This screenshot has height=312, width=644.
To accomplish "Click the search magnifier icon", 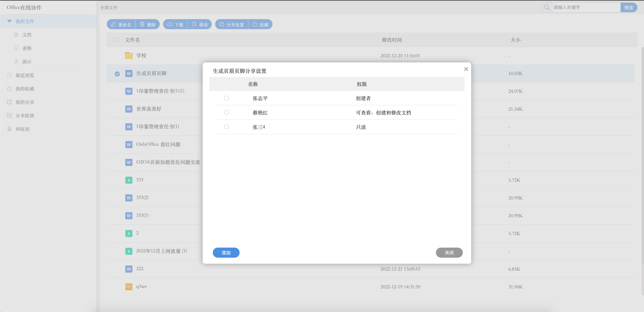I will [547, 8].
